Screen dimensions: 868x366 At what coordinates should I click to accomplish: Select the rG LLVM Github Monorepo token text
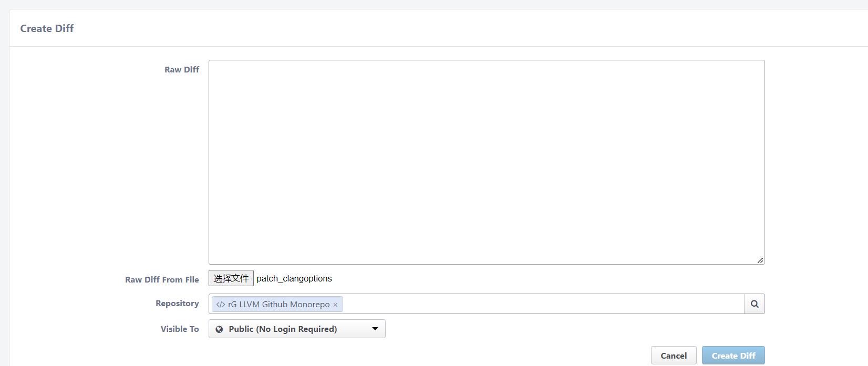(x=278, y=305)
